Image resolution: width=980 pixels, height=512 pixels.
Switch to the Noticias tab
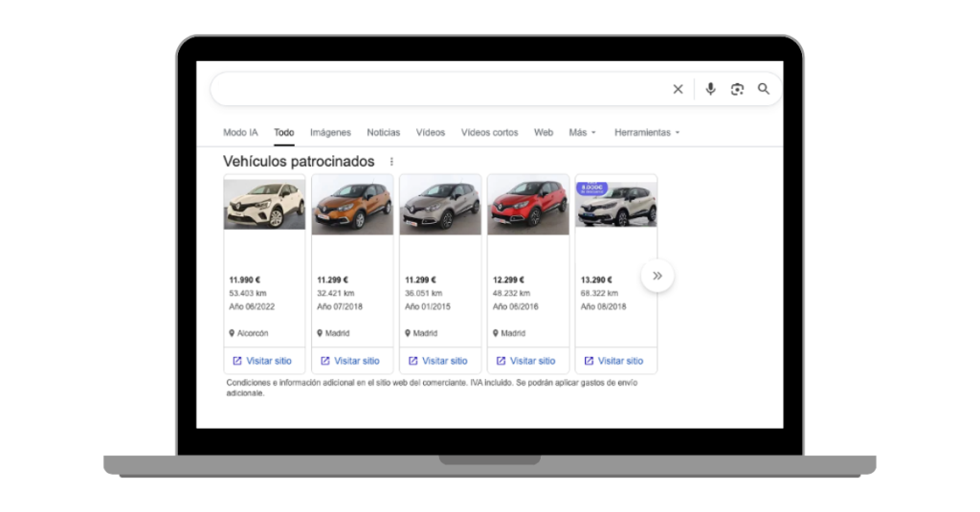[x=383, y=132]
